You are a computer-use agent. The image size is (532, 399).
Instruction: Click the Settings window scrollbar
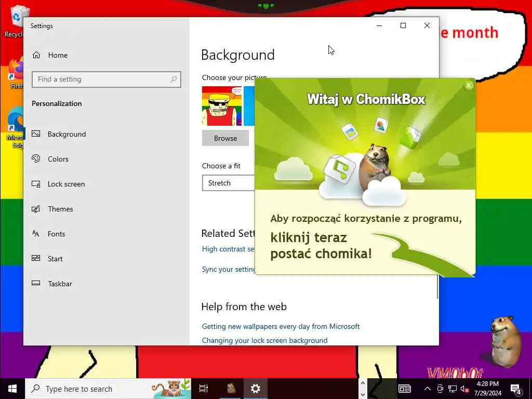437,287
